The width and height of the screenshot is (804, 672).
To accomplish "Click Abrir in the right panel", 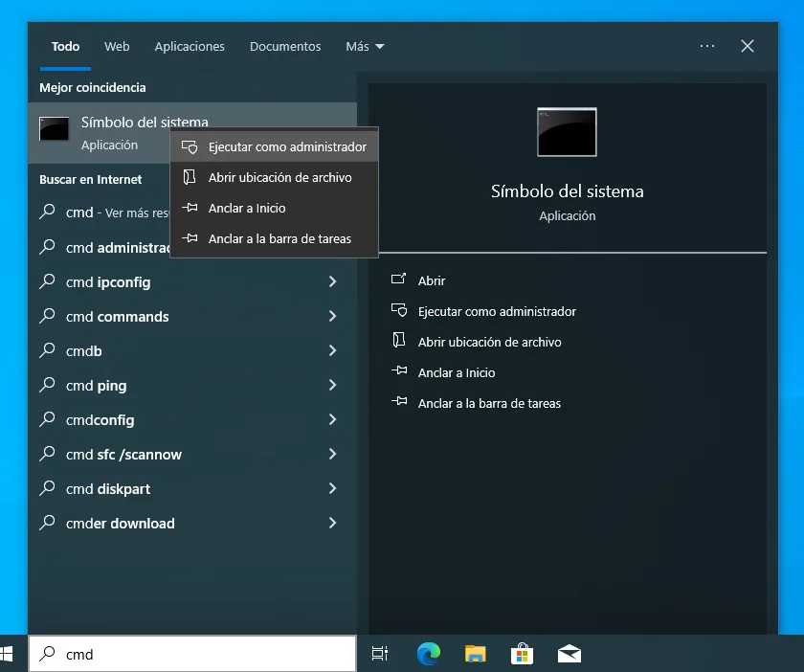I will 432,280.
